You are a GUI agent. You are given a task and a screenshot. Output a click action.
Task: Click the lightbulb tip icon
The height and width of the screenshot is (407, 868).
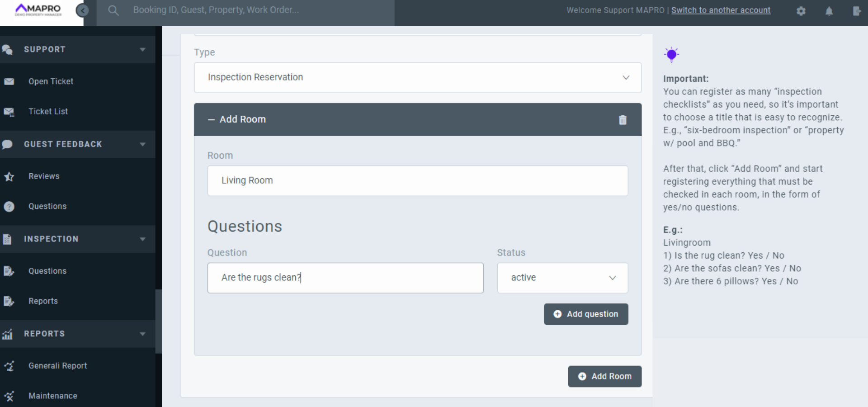tap(671, 55)
